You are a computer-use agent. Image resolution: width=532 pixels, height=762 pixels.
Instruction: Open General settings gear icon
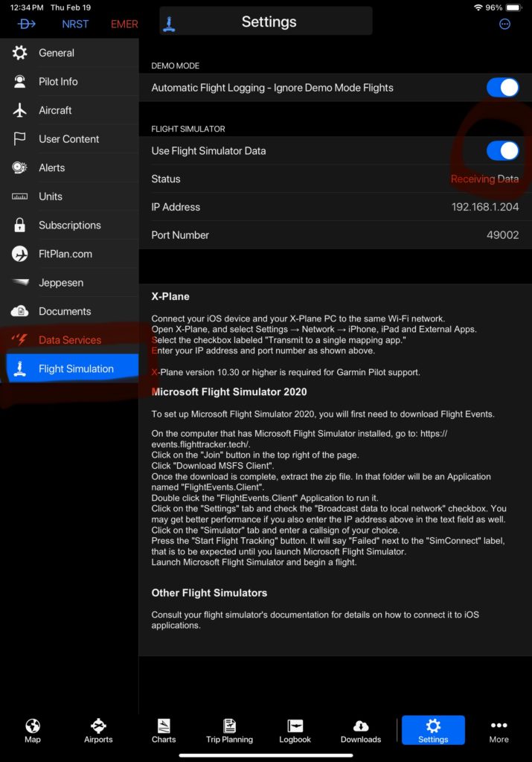[x=20, y=53]
